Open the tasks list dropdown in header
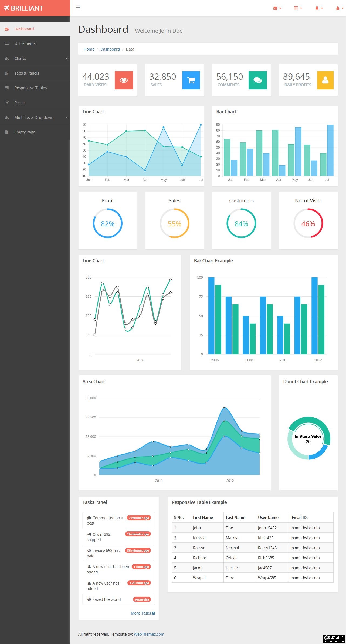 [x=298, y=8]
